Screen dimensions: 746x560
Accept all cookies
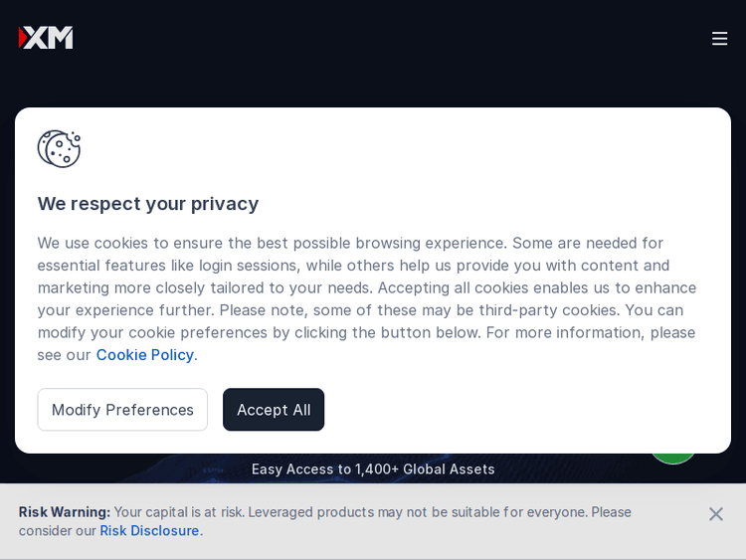[274, 410]
